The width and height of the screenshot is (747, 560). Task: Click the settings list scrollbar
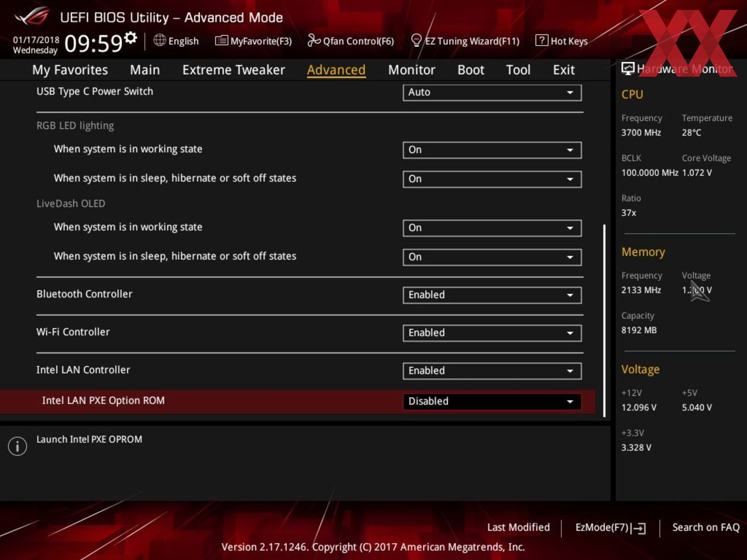[x=604, y=320]
